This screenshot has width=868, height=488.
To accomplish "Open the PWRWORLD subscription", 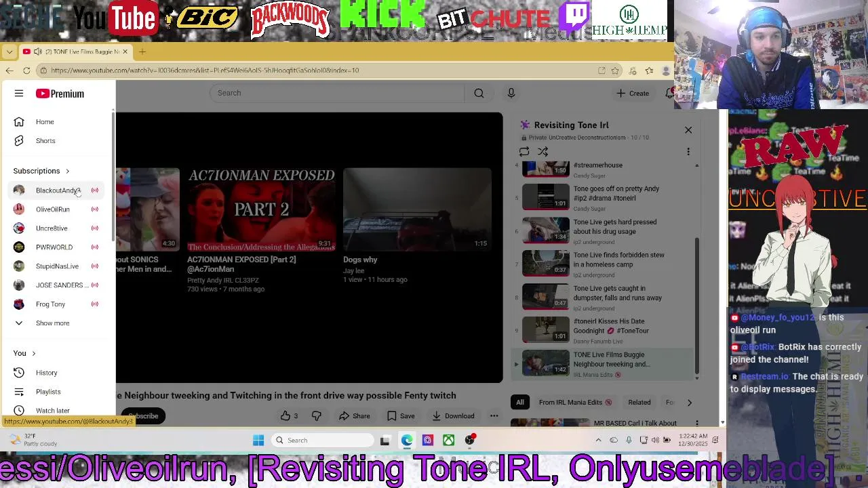I will pyautogui.click(x=58, y=247).
